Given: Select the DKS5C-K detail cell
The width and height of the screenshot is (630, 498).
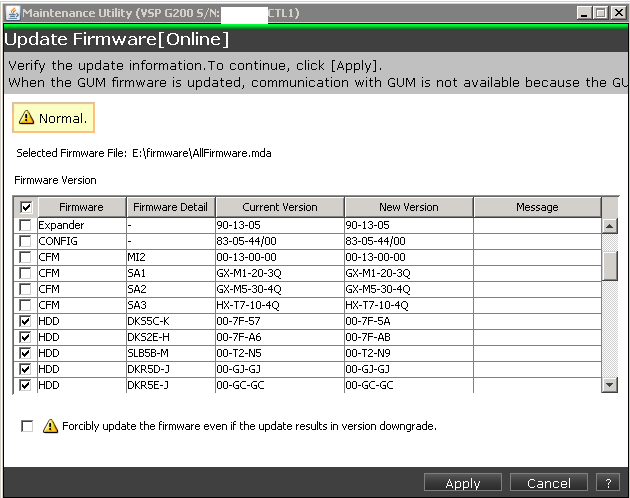Looking at the screenshot, I should pos(171,321).
